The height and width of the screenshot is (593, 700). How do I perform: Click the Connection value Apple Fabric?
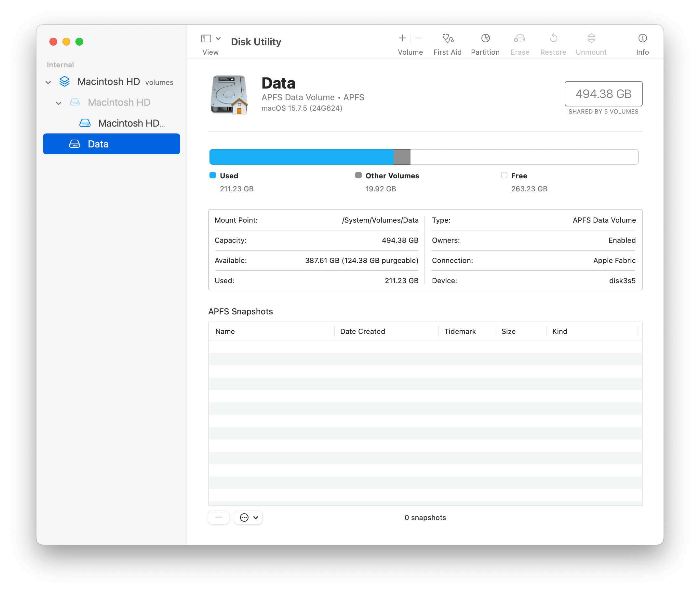(614, 260)
